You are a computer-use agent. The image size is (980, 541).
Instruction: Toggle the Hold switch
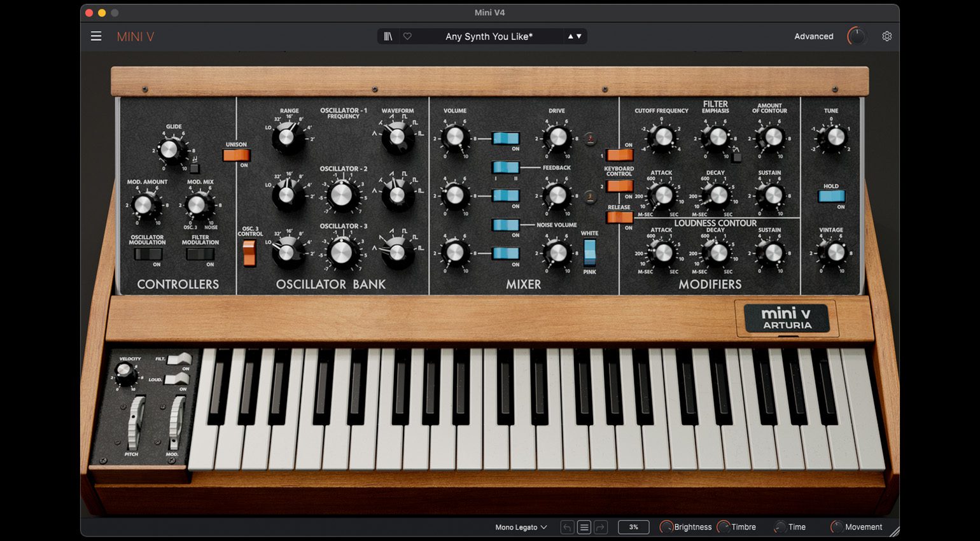point(831,196)
